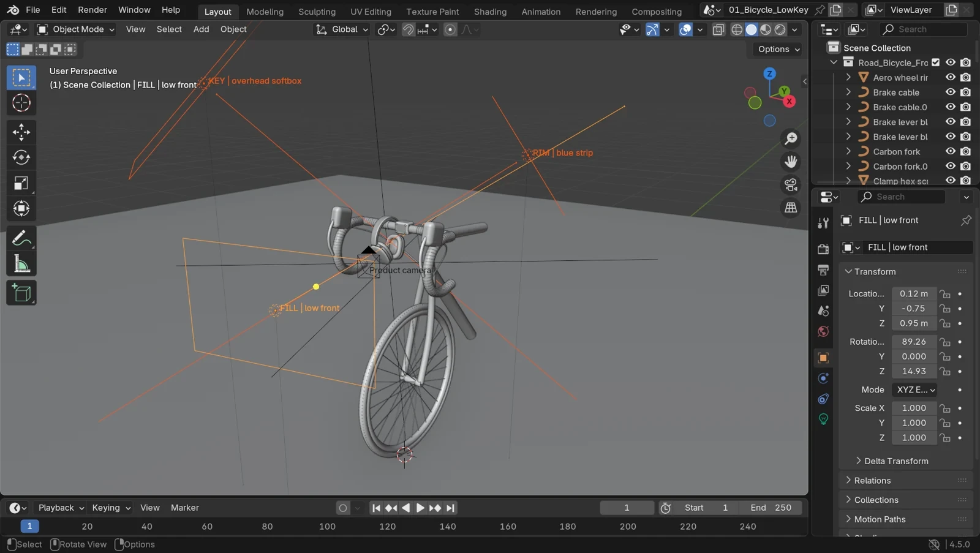This screenshot has width=980, height=553.
Task: Click the pan view hand icon
Action: pyautogui.click(x=791, y=162)
